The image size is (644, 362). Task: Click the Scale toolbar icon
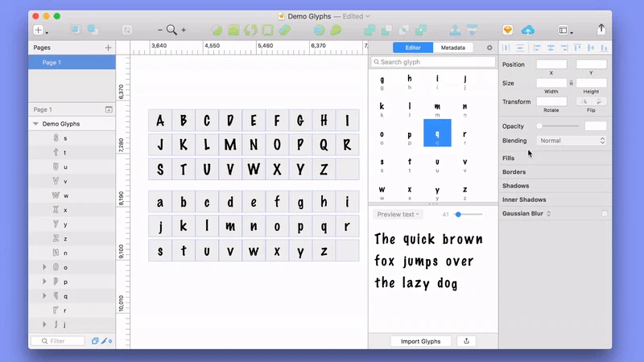coord(336,30)
